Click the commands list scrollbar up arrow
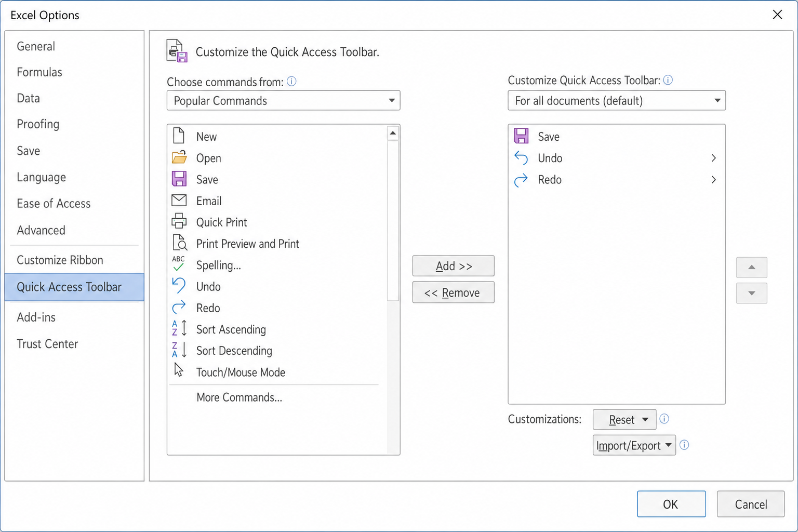The image size is (798, 532). [393, 133]
